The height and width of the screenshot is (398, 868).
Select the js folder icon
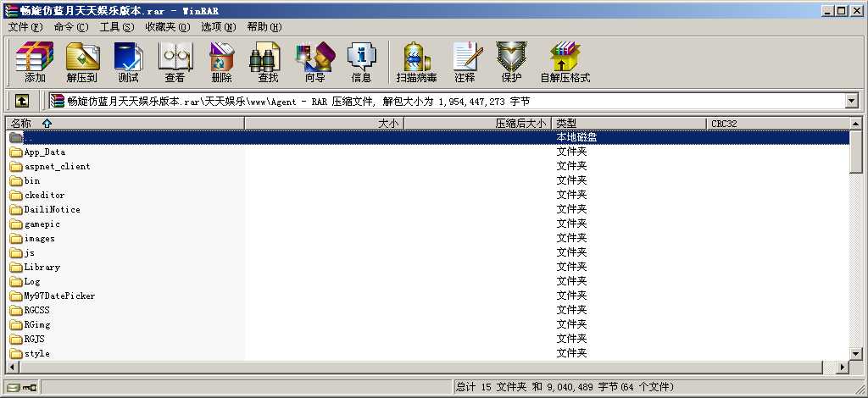pyautogui.click(x=15, y=252)
